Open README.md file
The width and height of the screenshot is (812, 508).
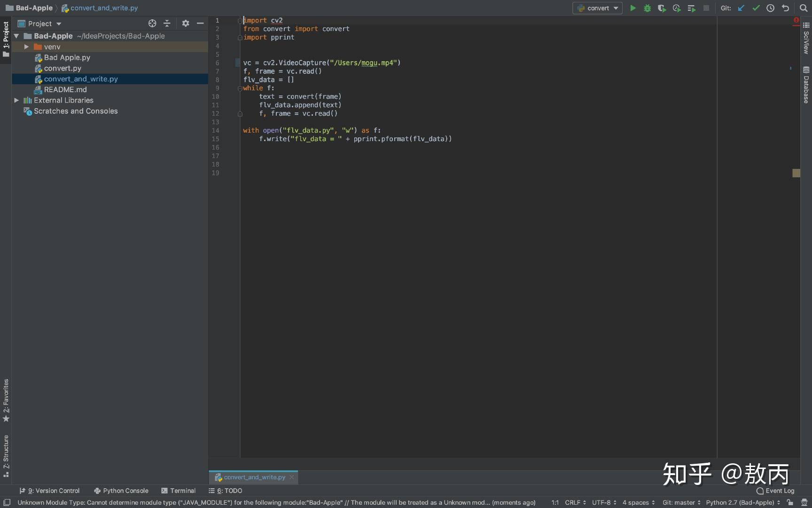(x=65, y=89)
